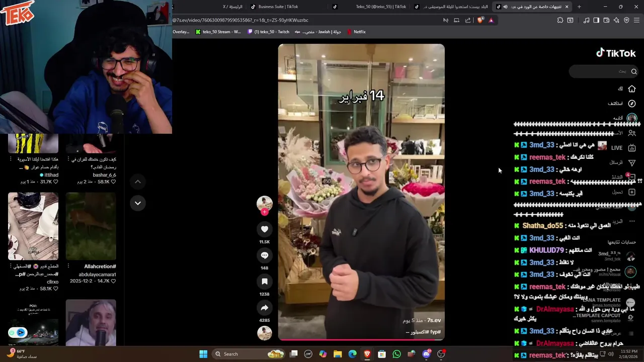Open teko_50 Stream Kick bookmark
The image size is (644, 362).
218,32
